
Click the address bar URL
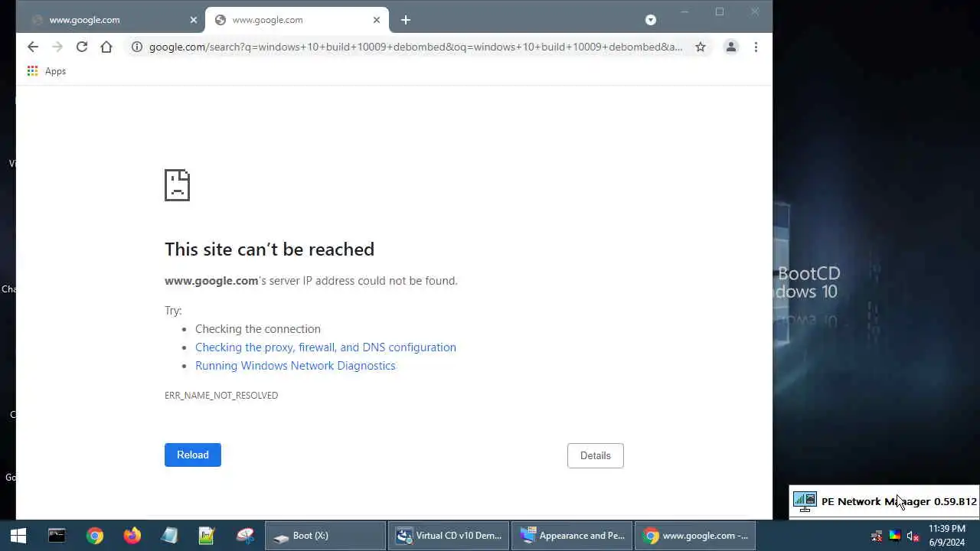point(416,47)
